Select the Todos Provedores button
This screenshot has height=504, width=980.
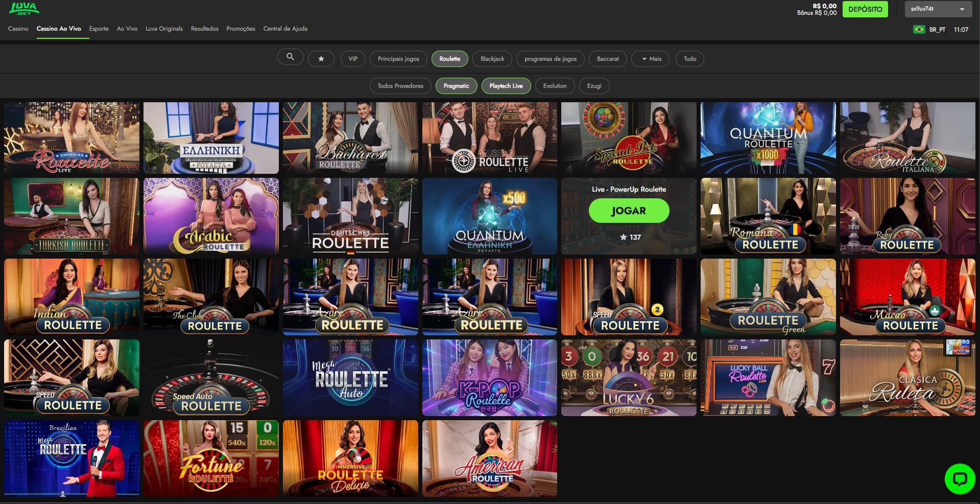click(x=400, y=86)
